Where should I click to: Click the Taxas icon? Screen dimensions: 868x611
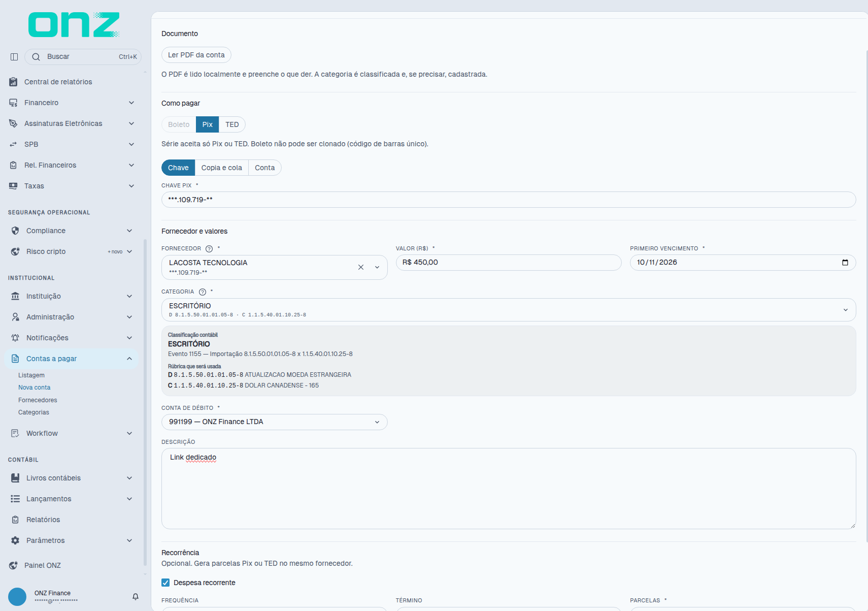[x=13, y=186]
